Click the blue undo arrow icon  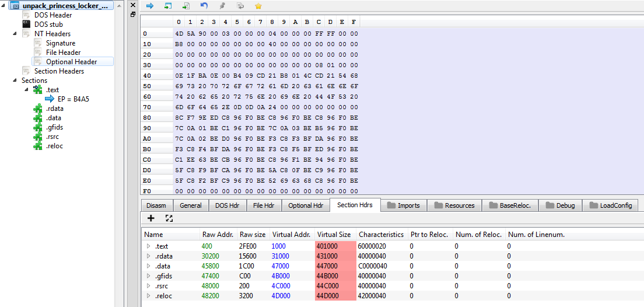click(204, 5)
